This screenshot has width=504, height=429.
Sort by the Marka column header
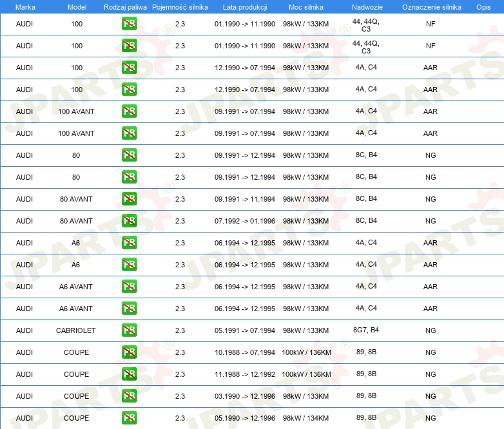tap(25, 7)
